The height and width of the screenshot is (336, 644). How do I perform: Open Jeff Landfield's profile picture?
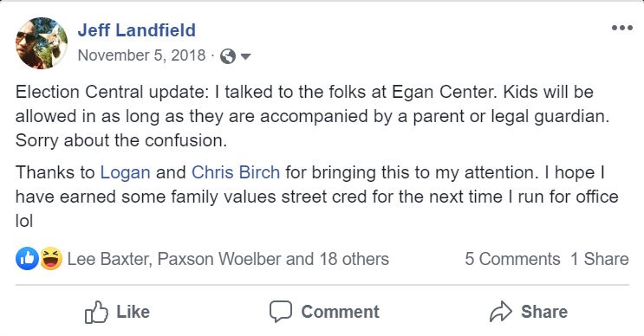tap(42, 43)
